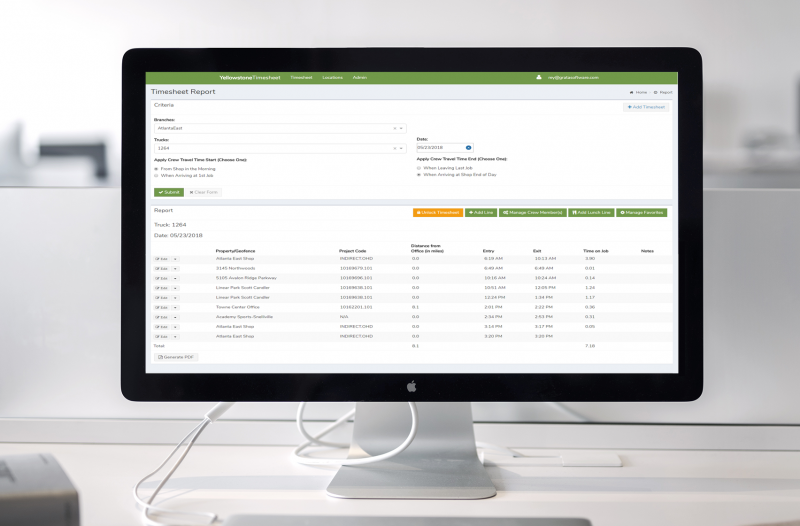Screen dimensions: 800x526
Task: Open Manage Crew Member(s)
Action: tap(533, 213)
